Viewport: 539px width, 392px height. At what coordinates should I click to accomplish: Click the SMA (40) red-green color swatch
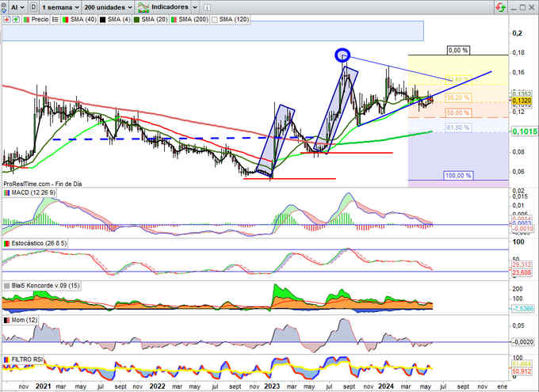click(x=65, y=20)
